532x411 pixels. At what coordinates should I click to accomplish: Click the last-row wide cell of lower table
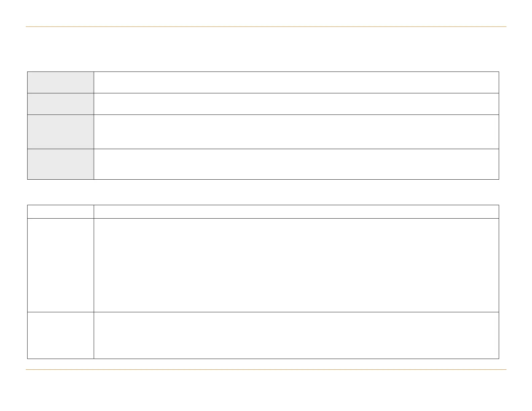point(296,335)
